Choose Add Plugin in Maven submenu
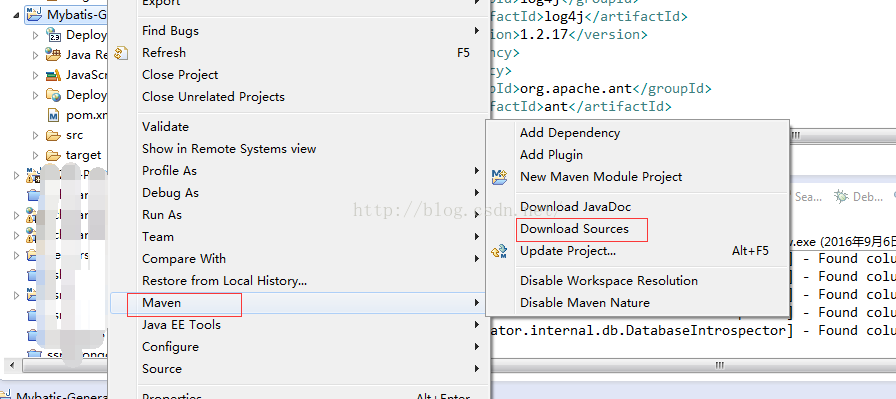Image resolution: width=896 pixels, height=399 pixels. (637, 155)
